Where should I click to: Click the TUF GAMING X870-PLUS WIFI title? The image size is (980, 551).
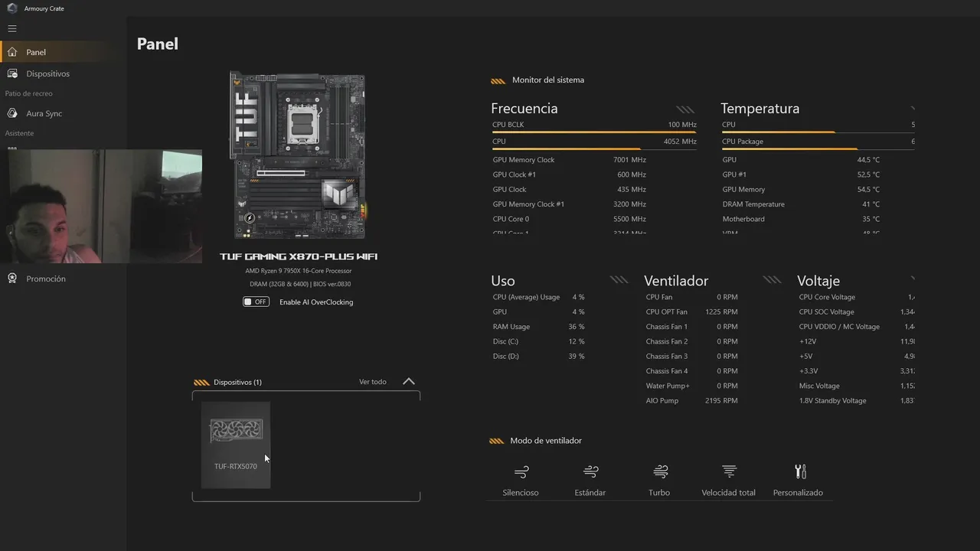(299, 256)
